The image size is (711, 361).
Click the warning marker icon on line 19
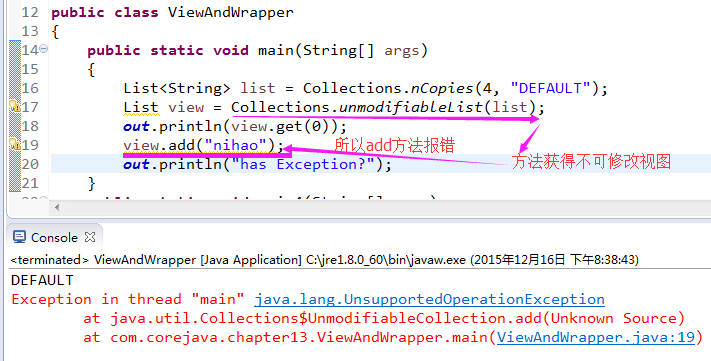click(x=15, y=145)
